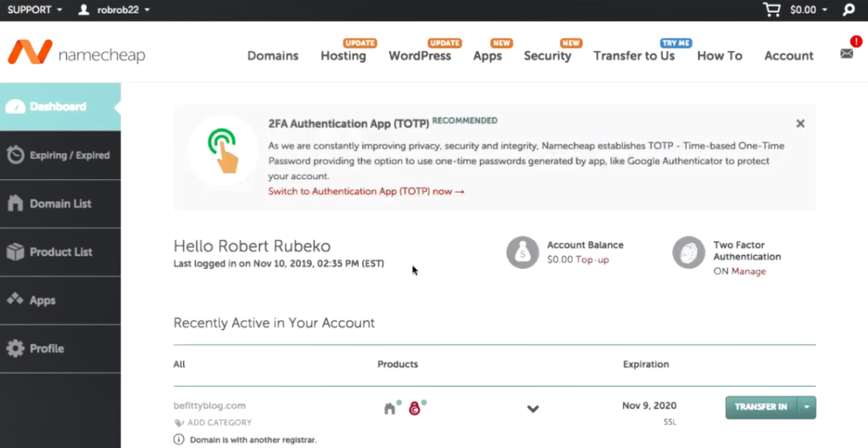Open the Account menu
Screen dimensions: 868x448
(x=789, y=56)
